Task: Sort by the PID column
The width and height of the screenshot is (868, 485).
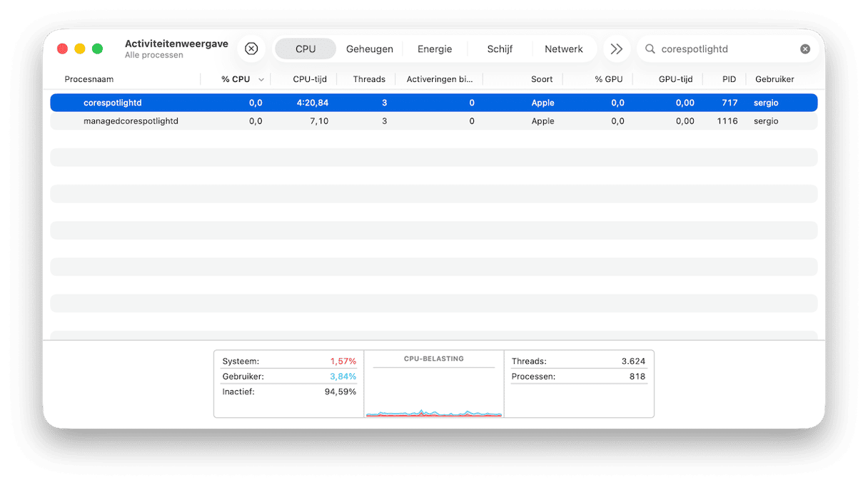Action: tap(729, 79)
